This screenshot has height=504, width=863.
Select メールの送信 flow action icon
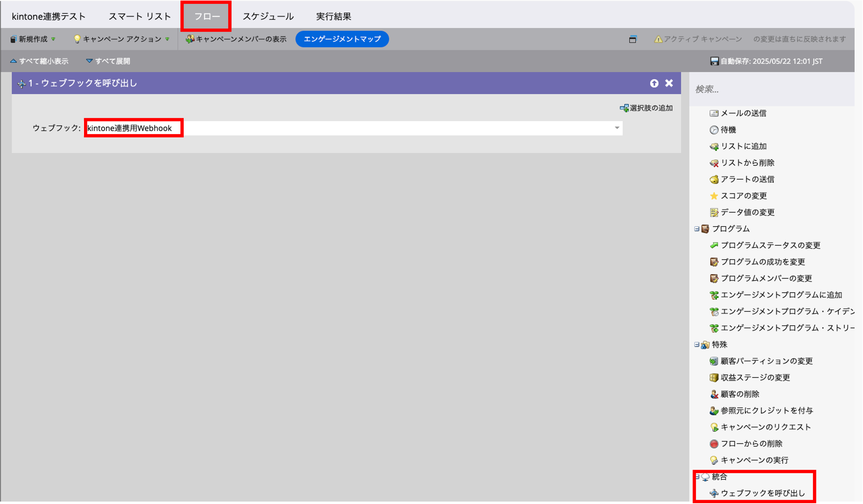tap(714, 113)
